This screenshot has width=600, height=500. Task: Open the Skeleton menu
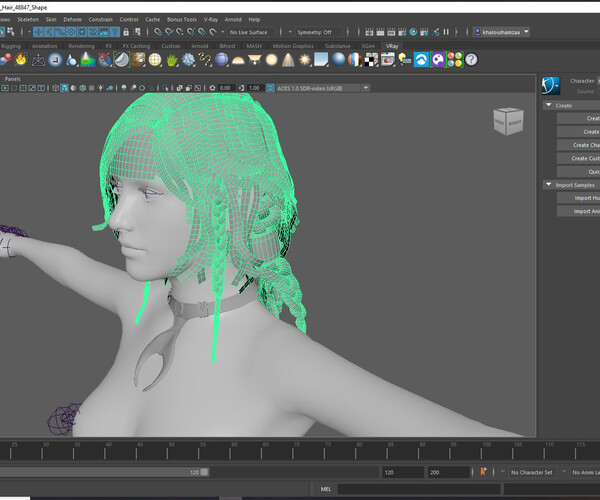tap(28, 20)
